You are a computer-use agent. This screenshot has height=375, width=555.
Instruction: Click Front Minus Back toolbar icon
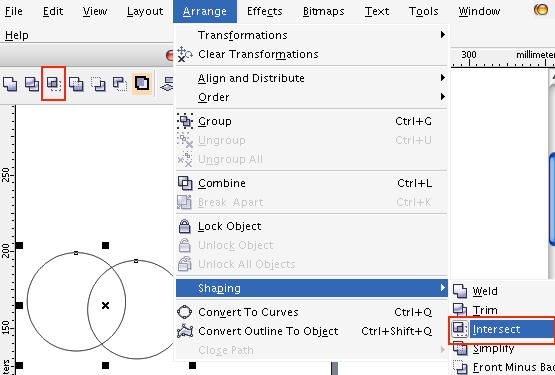pos(98,84)
